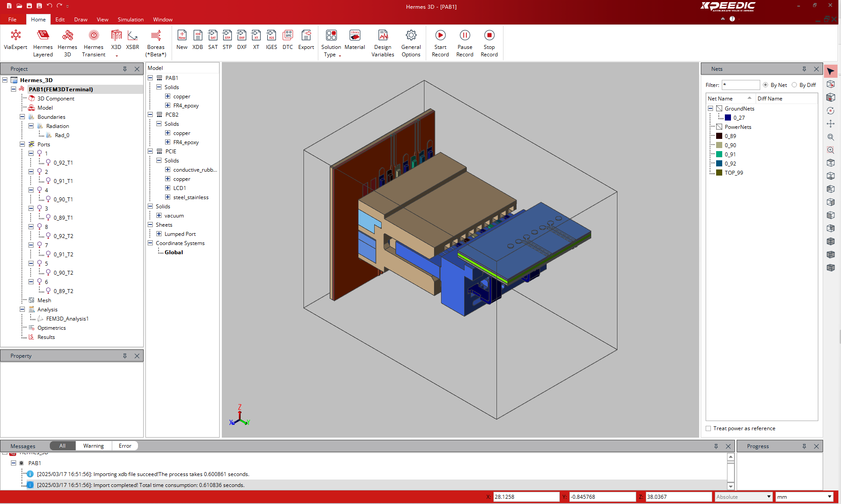Open the Material library

355,40
